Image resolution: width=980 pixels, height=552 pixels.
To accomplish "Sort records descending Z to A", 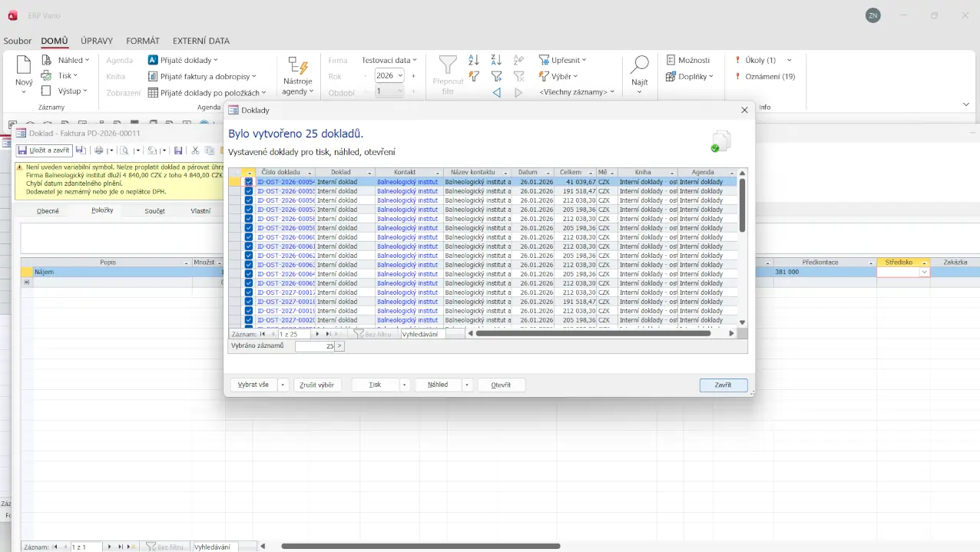I will tap(496, 60).
